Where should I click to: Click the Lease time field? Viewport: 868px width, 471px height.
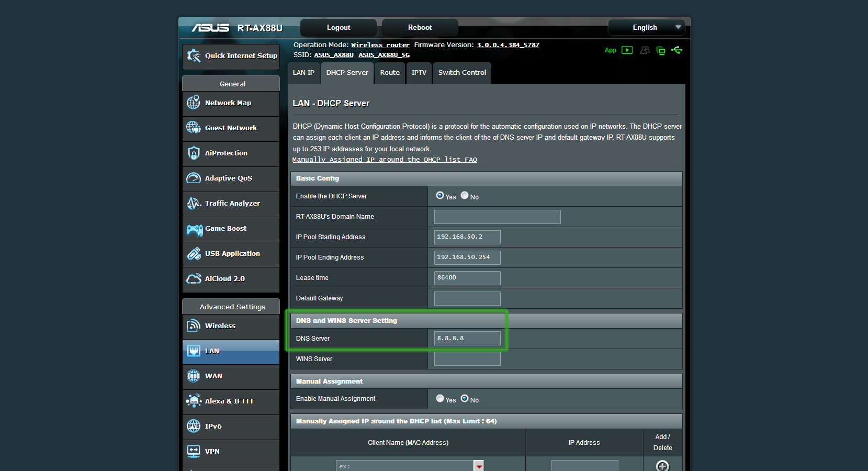tap(467, 278)
